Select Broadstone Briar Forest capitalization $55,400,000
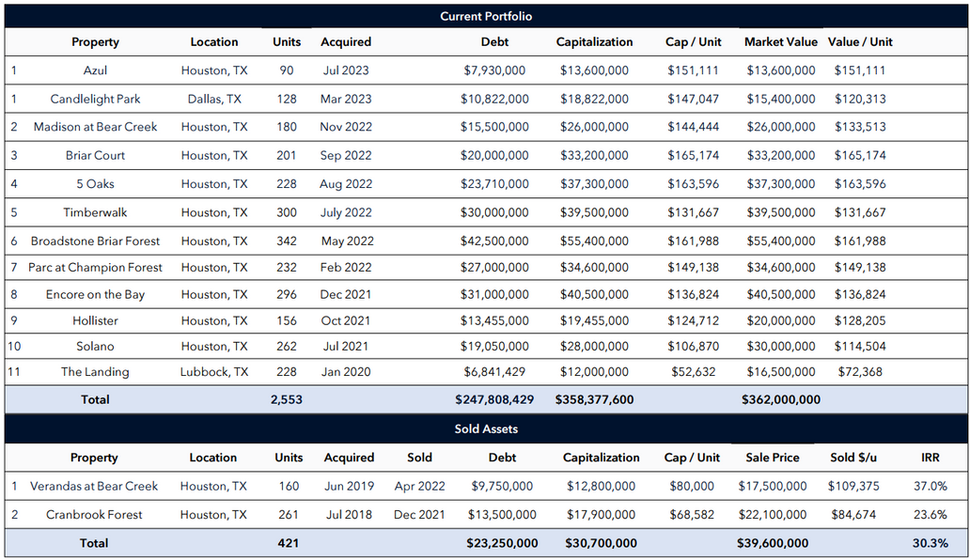Image resolution: width=970 pixels, height=560 pixels. click(x=594, y=241)
